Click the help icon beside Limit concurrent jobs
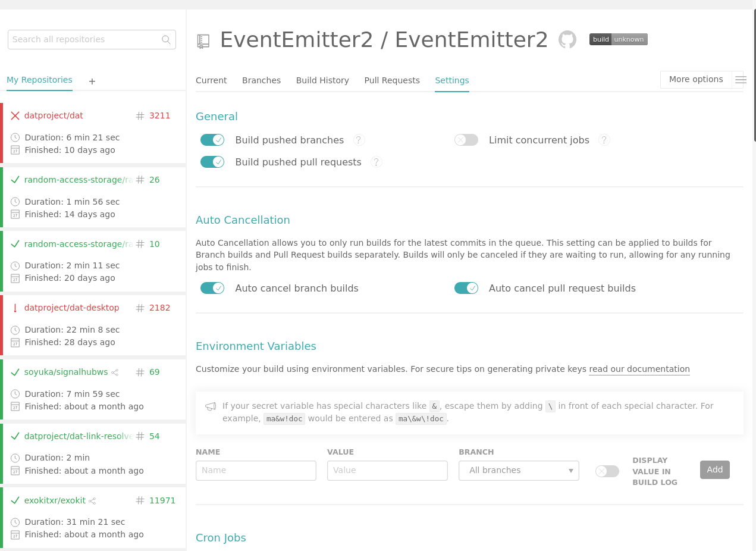756x551 pixels. tap(604, 140)
